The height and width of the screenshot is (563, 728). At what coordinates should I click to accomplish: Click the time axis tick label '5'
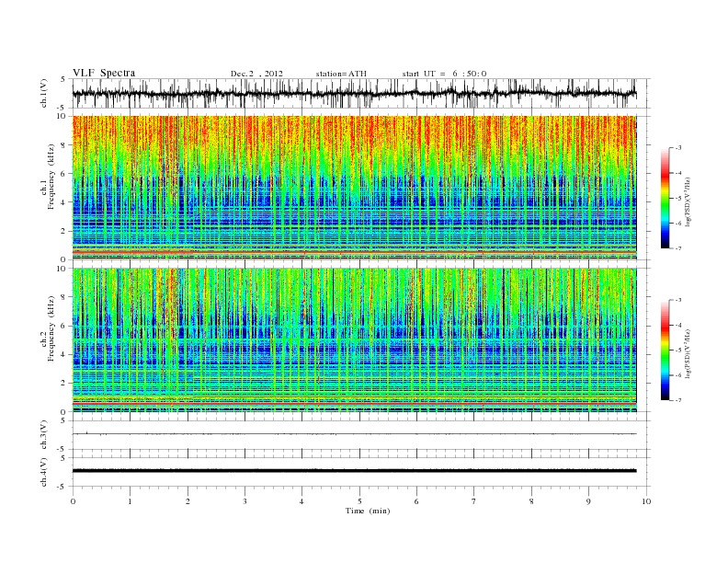[359, 501]
